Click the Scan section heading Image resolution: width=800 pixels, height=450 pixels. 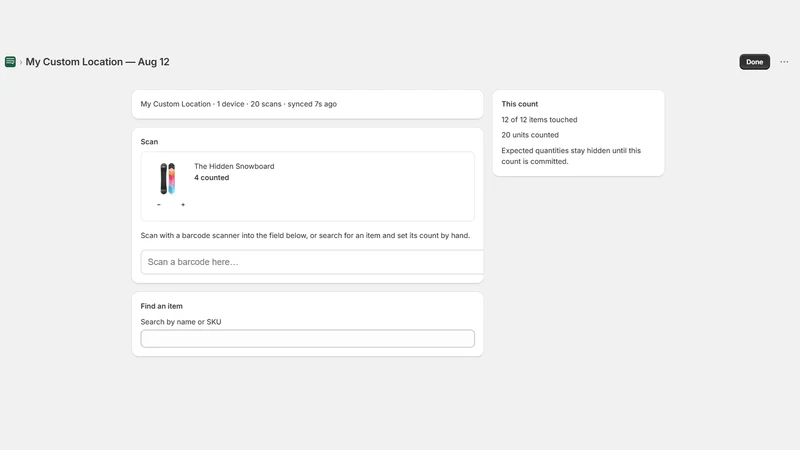[149, 142]
